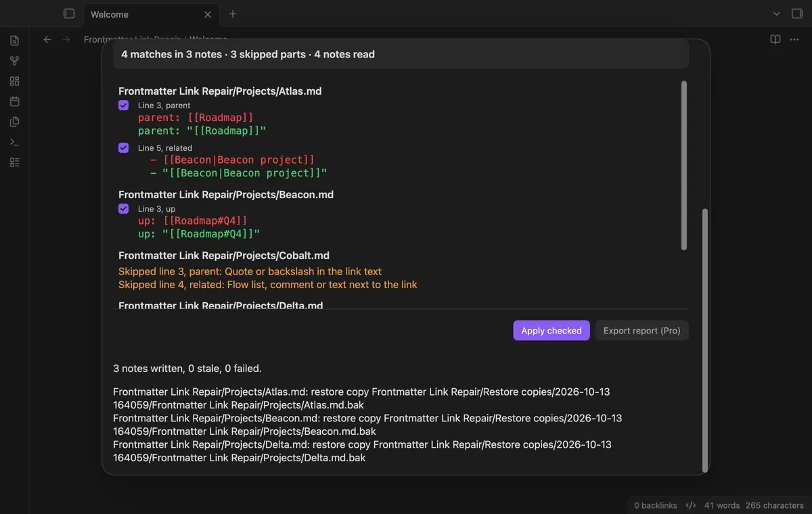Click '265 characters' in status bar
The height and width of the screenshot is (514, 812).
point(775,505)
